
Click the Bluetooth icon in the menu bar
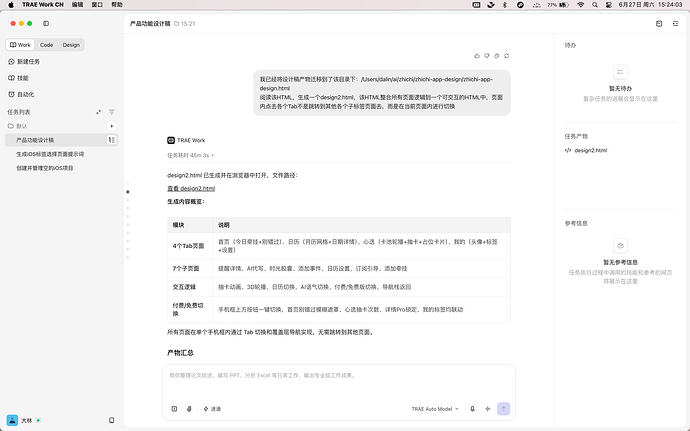pyautogui.click(x=505, y=5)
